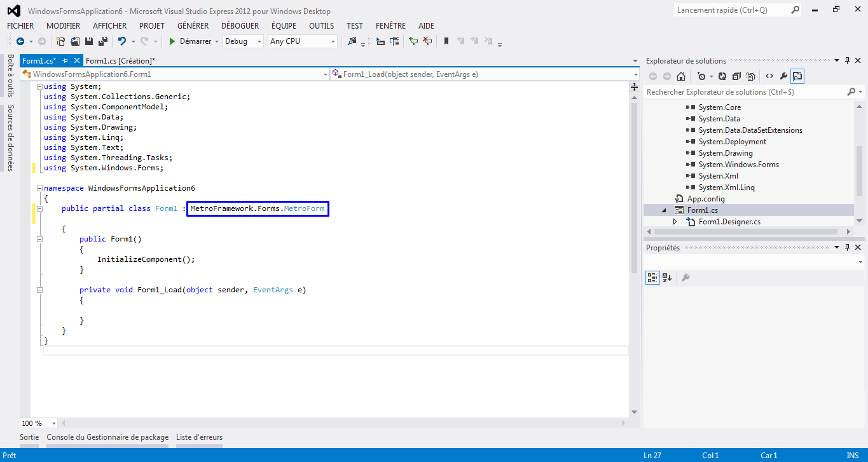Open the AIDE menu
The image size is (868, 462).
[x=427, y=26]
